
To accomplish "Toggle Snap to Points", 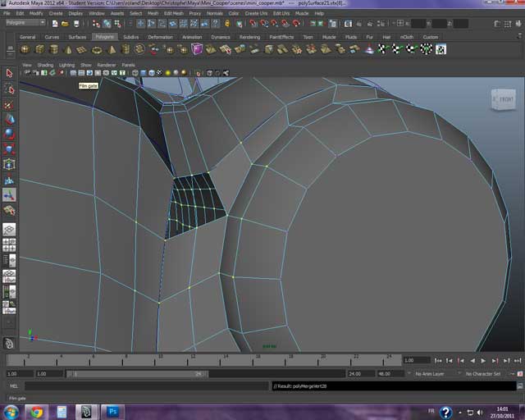I will (x=275, y=24).
